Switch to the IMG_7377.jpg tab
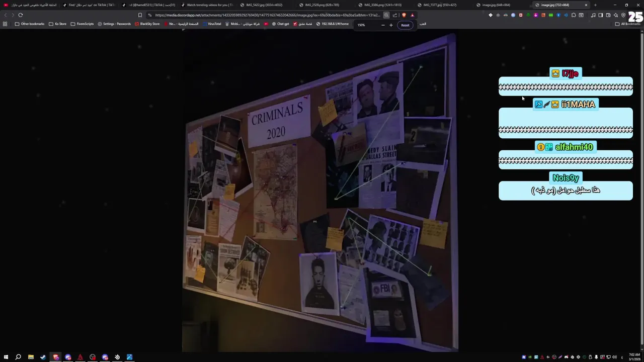The image size is (644, 362). coord(440,5)
